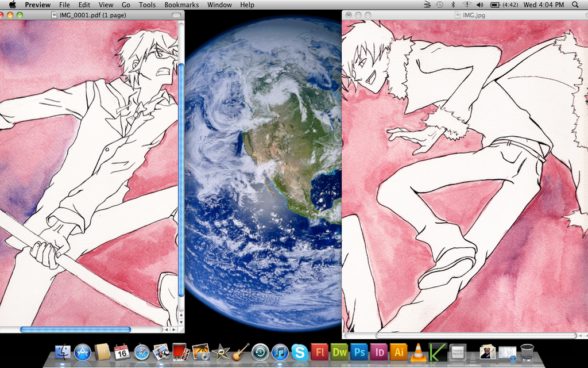This screenshot has width=588, height=368.
Task: Launch Adobe Dreamweaver from the Dock
Action: [340, 352]
